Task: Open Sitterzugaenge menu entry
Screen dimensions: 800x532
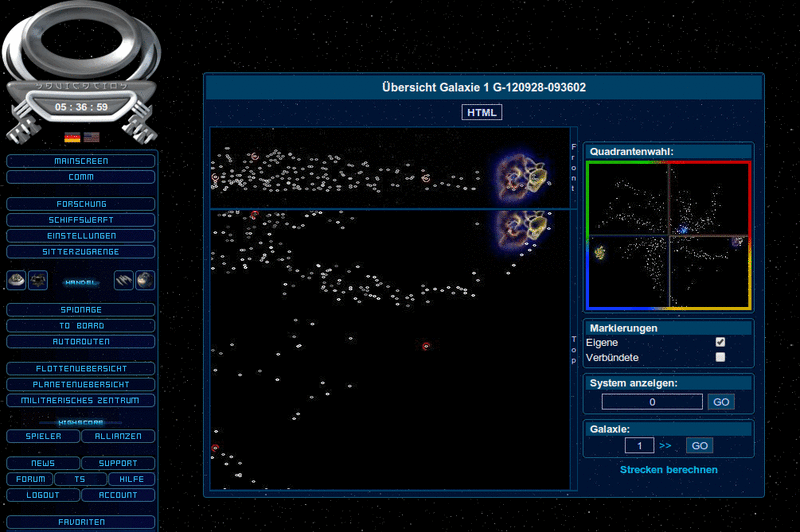Action: [81, 251]
